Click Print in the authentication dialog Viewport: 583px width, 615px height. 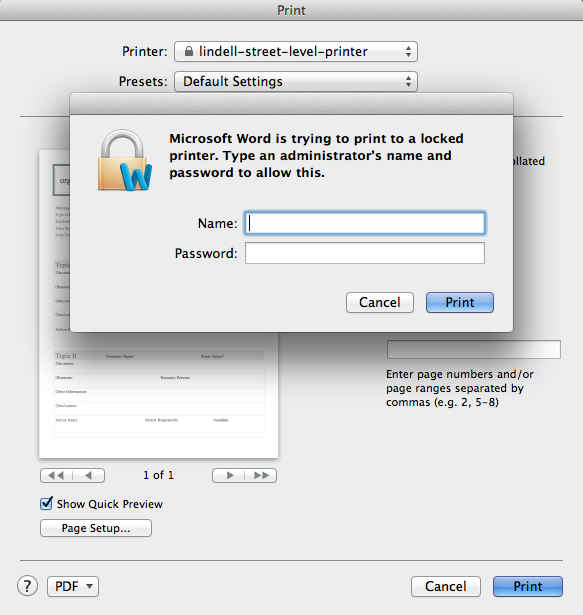click(x=460, y=302)
